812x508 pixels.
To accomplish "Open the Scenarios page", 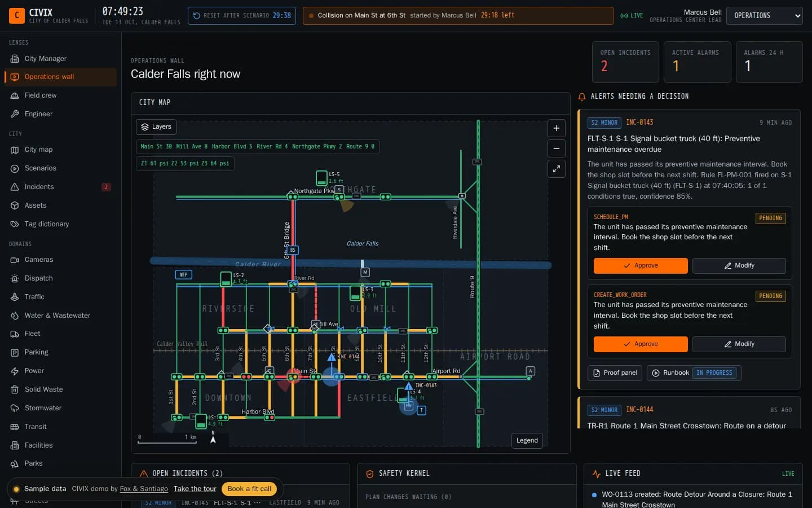I will (61, 168).
